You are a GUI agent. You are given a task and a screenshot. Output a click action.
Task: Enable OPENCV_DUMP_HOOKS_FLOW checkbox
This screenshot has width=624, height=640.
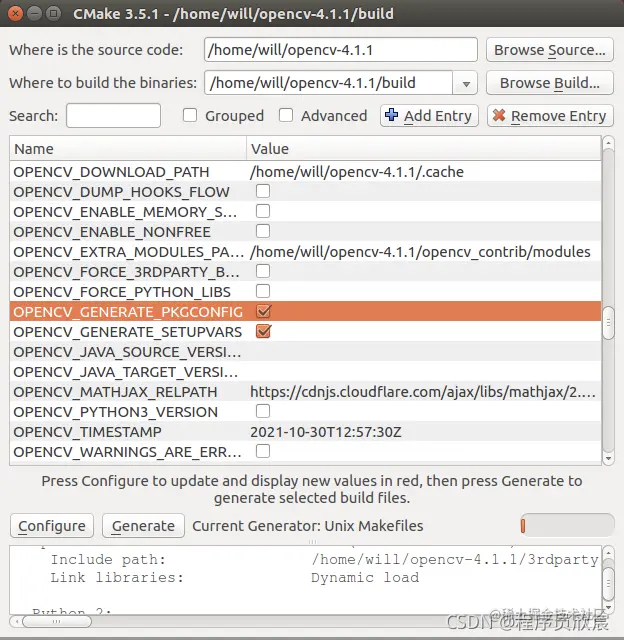[263, 191]
